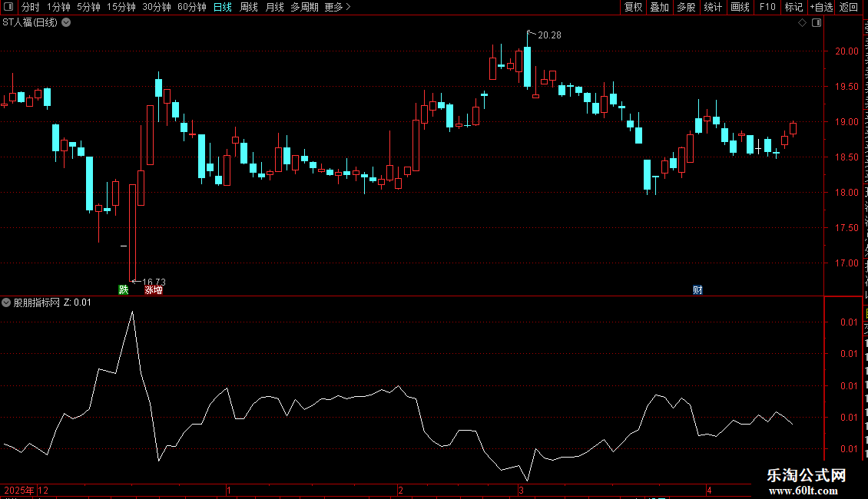Open the 统计 statistics tool
The height and width of the screenshot is (499, 868).
713,7
